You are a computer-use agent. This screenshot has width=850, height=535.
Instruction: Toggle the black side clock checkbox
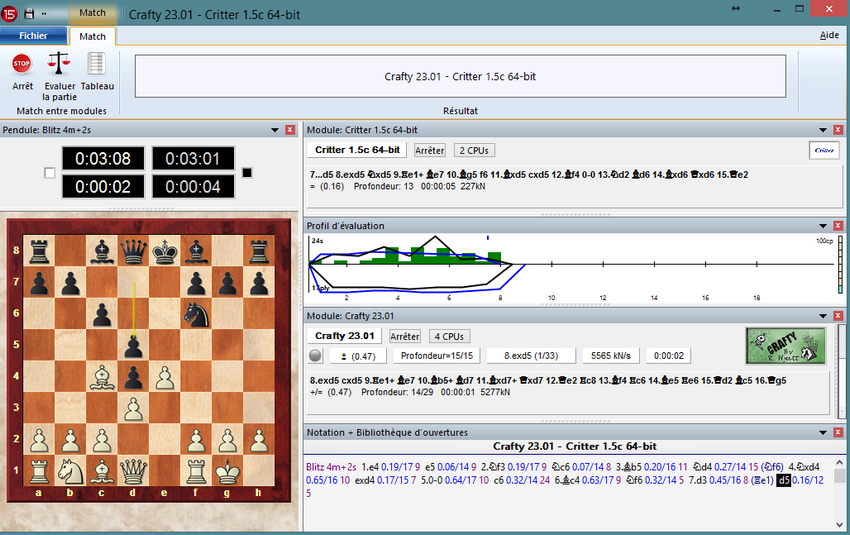[247, 173]
